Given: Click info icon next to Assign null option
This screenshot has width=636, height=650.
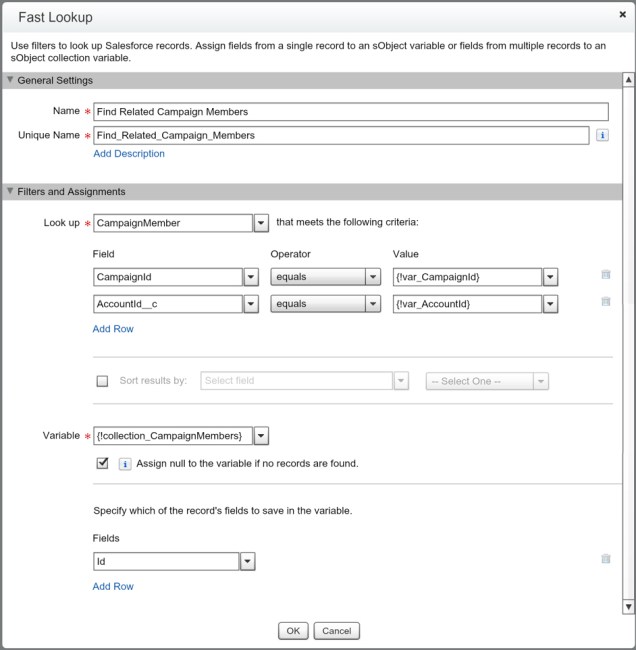Looking at the screenshot, I should click(125, 463).
